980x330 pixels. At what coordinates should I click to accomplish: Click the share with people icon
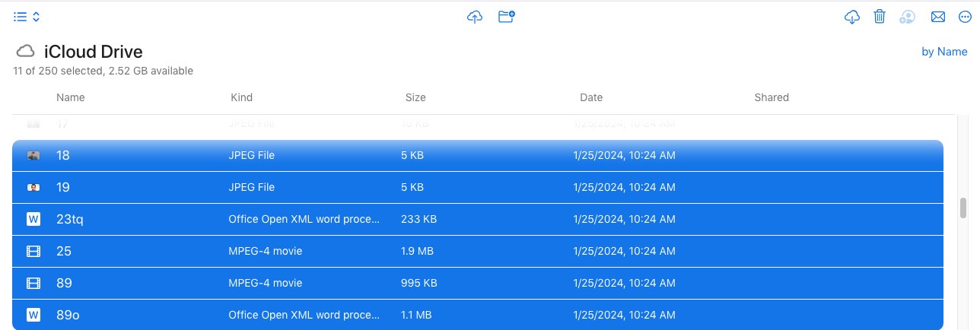tap(907, 17)
